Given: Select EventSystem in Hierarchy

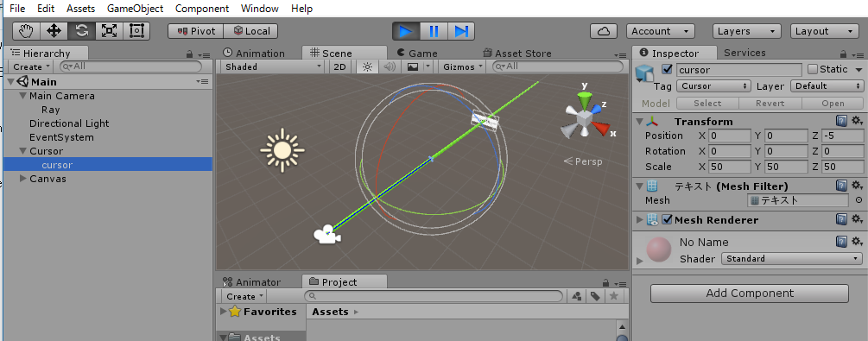Looking at the screenshot, I should [61, 137].
